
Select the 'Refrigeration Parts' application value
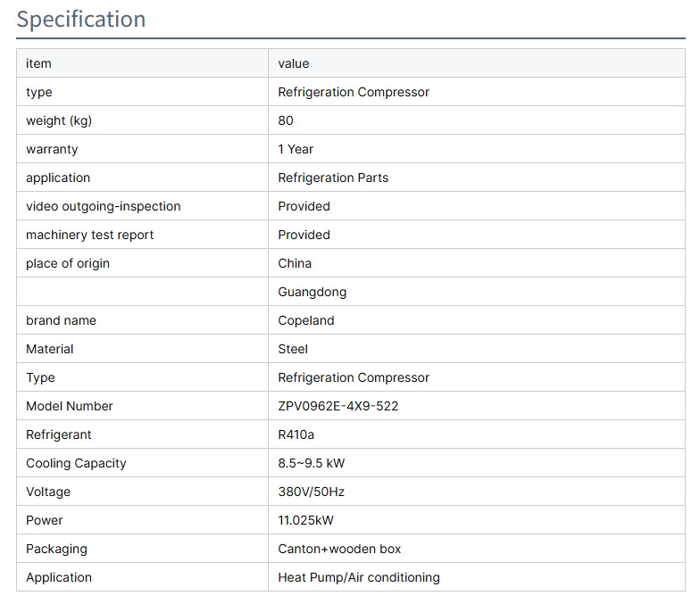pyautogui.click(x=333, y=178)
